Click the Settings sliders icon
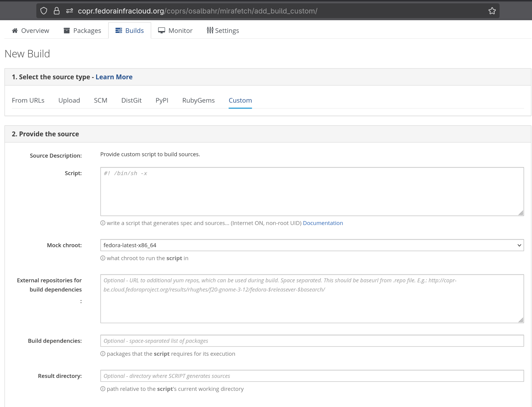This screenshot has height=407, width=532. pos(210,30)
